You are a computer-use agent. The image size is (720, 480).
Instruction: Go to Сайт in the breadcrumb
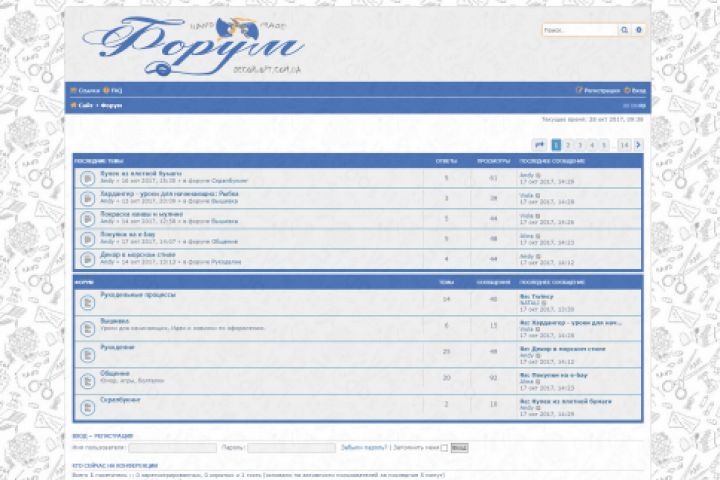[85, 105]
